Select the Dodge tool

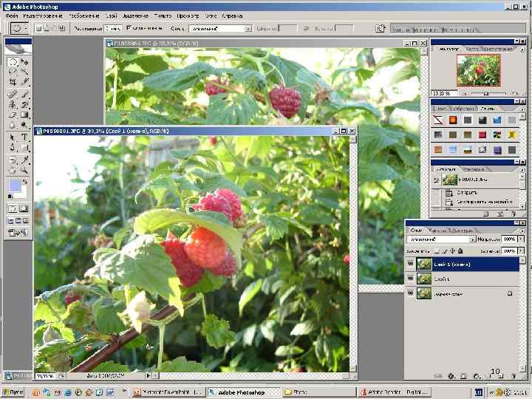click(x=24, y=125)
